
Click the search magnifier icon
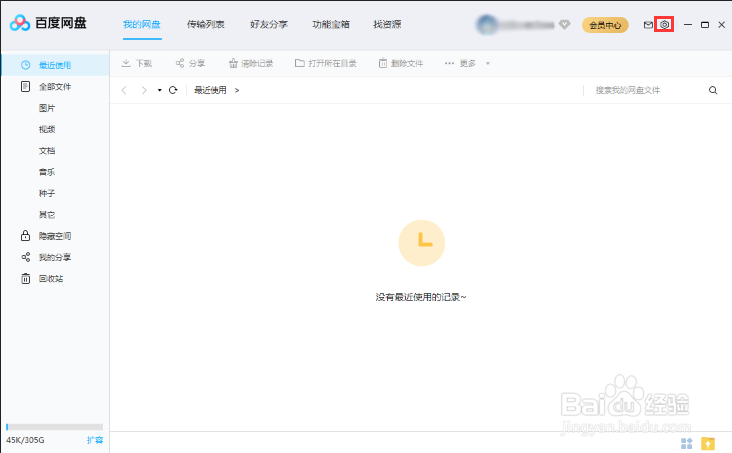[713, 90]
